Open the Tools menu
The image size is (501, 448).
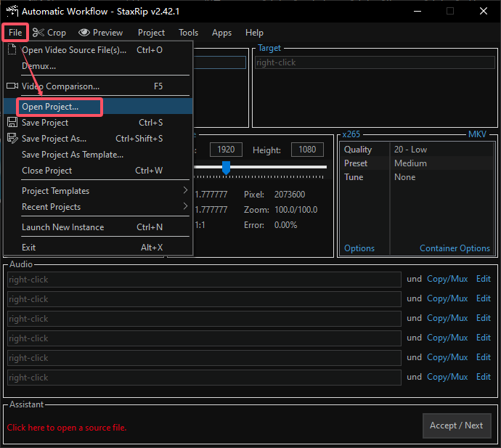[x=188, y=33]
